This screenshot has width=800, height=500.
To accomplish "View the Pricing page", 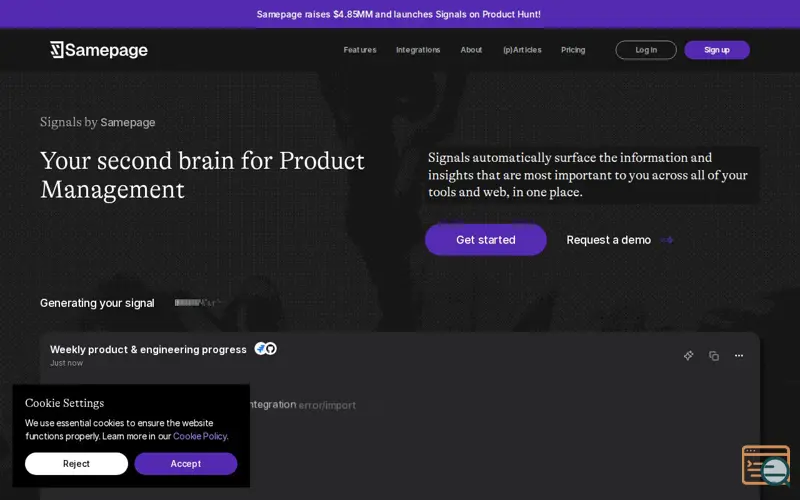I will (x=573, y=50).
